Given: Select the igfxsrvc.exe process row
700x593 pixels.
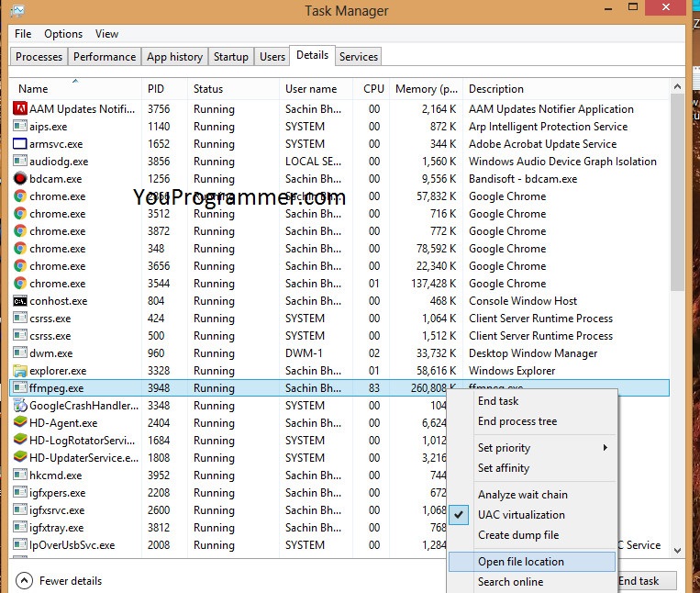Looking at the screenshot, I should coord(339,510).
